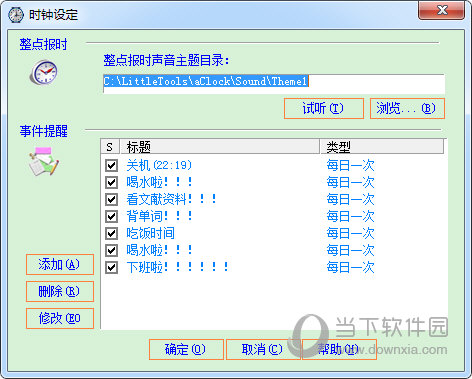Select the 下班啦!!!!!! reminder title
This screenshot has width=472, height=379.
click(177, 267)
